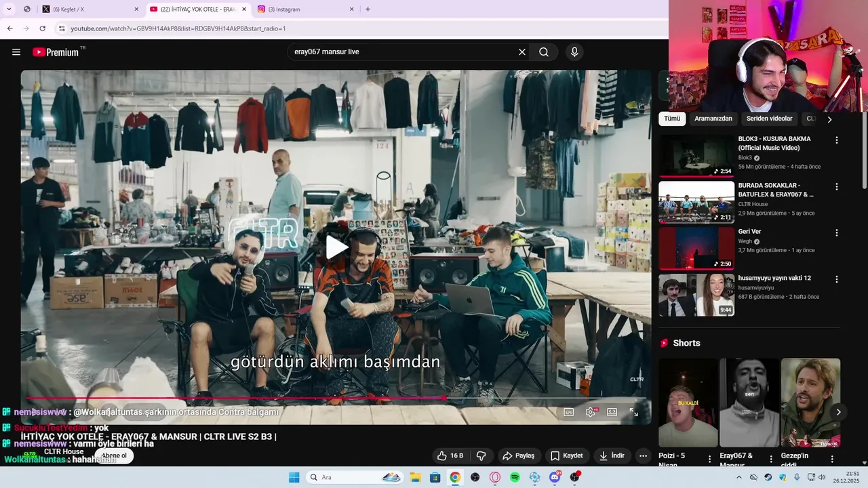Open Chrome tab search dropdown arrow

pos(9,9)
